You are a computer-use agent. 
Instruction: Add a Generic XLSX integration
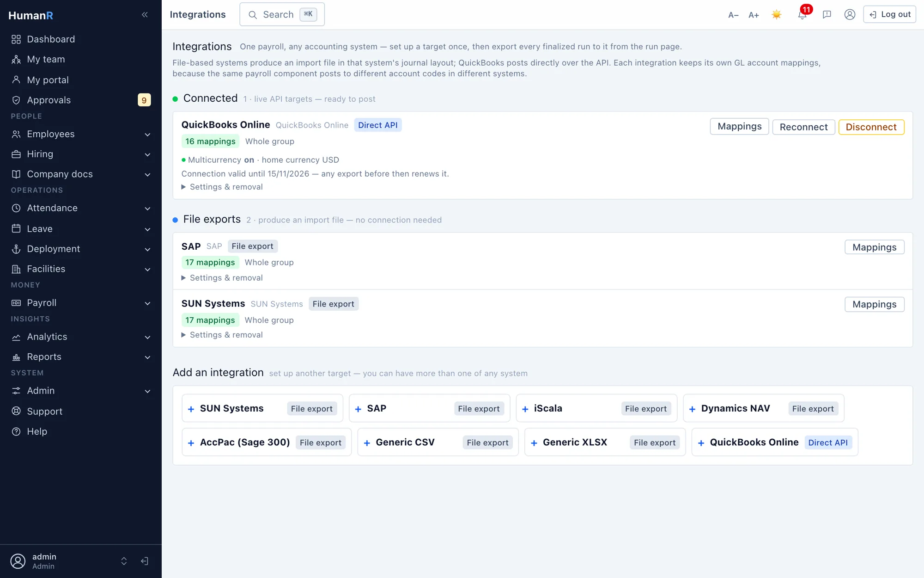pos(605,442)
